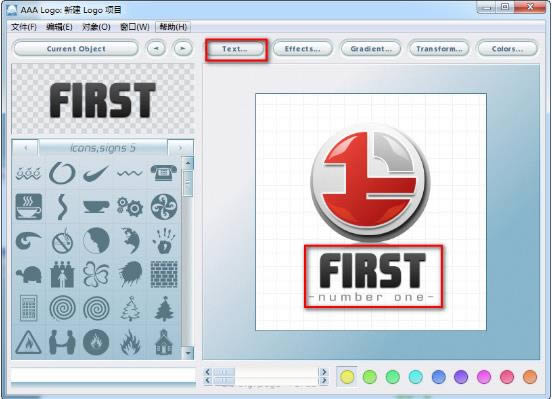Click the no-smoking sign icon
552x399 pixels.
(63, 241)
